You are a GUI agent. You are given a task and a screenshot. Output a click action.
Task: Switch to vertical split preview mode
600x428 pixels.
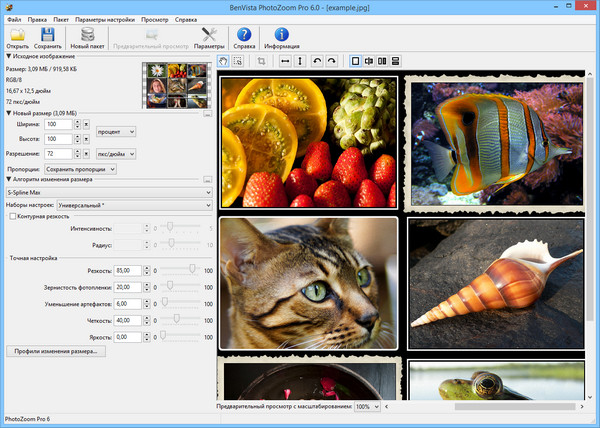(370, 61)
